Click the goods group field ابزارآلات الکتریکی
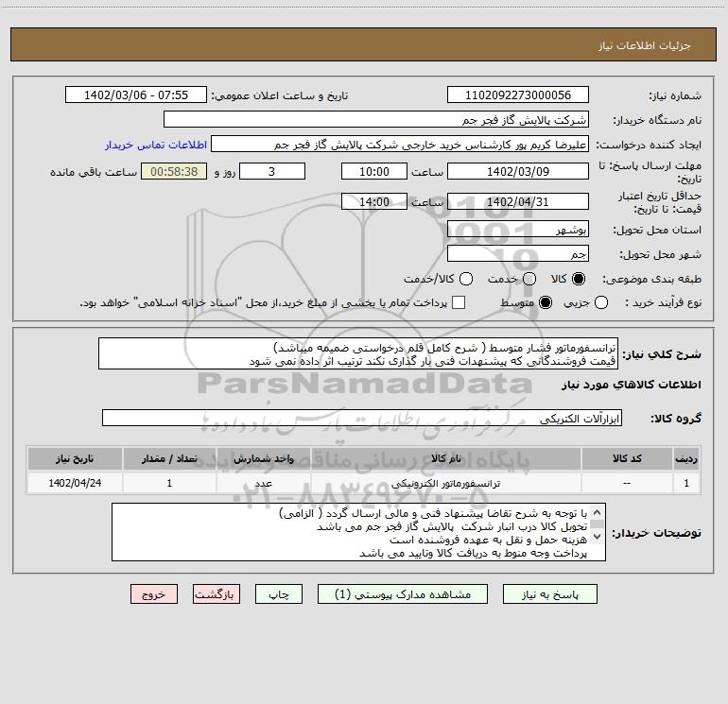 (x=362, y=418)
